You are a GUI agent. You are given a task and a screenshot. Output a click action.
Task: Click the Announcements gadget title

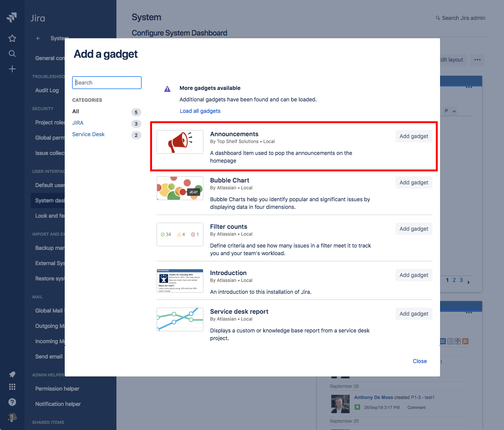[x=234, y=134]
